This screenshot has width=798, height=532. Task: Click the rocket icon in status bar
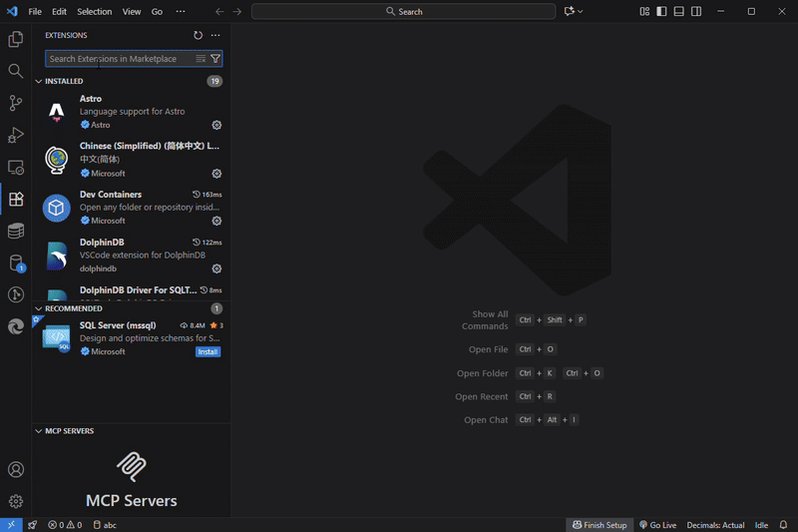tap(33, 525)
